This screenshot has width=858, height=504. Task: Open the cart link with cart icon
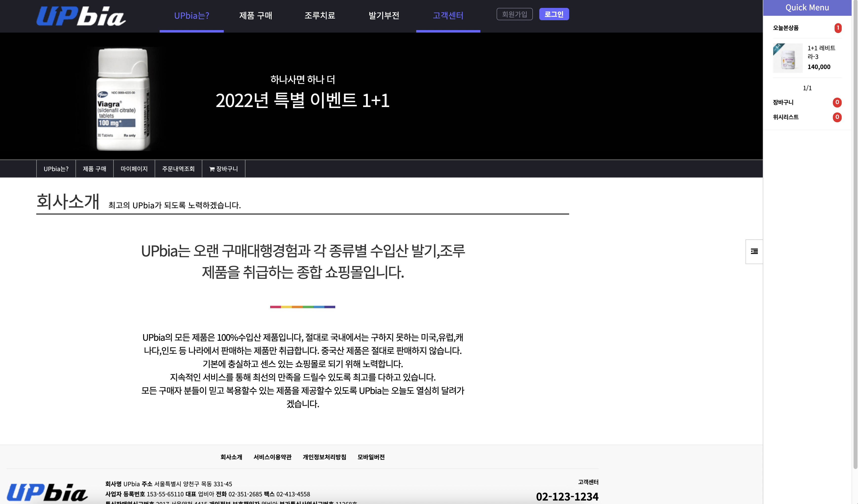(x=223, y=169)
